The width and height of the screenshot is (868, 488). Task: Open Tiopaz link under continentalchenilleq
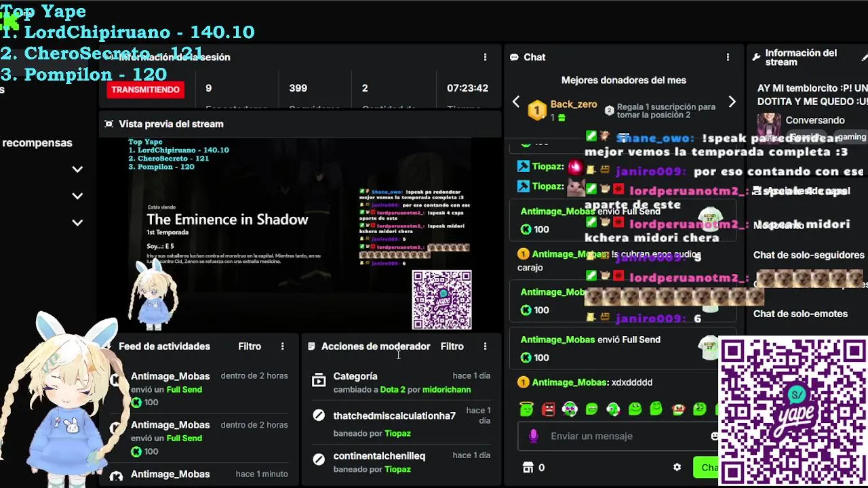click(397, 469)
